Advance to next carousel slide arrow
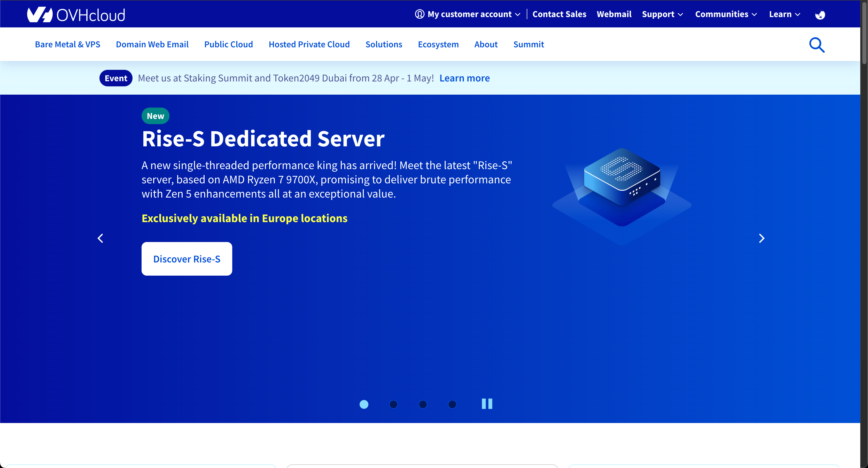This screenshot has width=868, height=468. coord(761,238)
